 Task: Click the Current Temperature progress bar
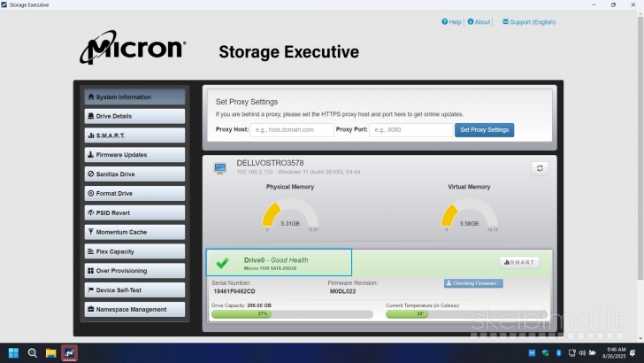click(x=465, y=314)
